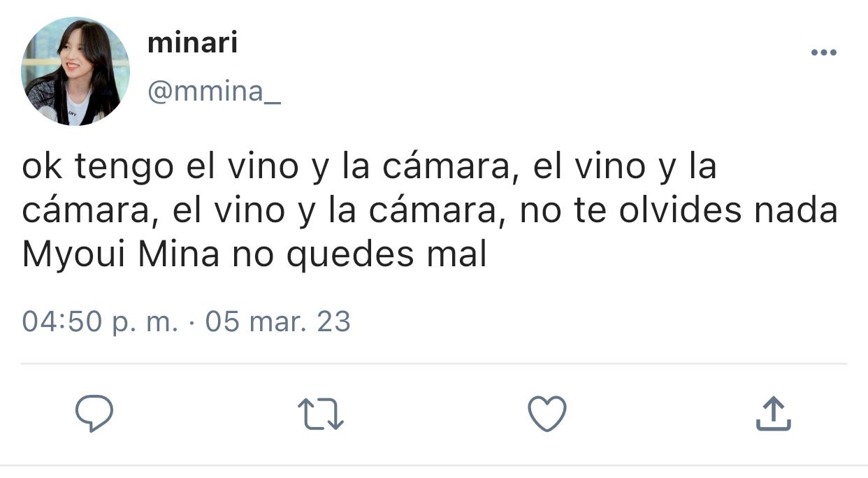The width and height of the screenshot is (868, 478).
Task: Open minari's profile picture
Action: [x=75, y=71]
